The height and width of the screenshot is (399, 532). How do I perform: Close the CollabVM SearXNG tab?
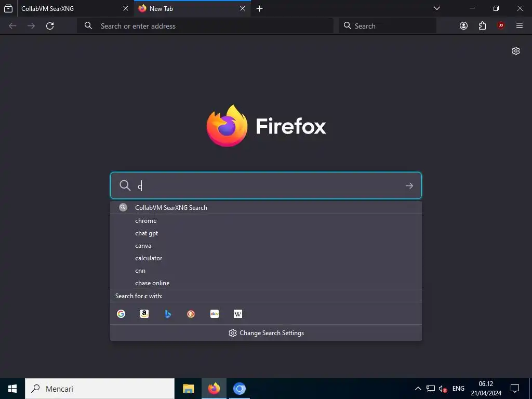click(126, 8)
